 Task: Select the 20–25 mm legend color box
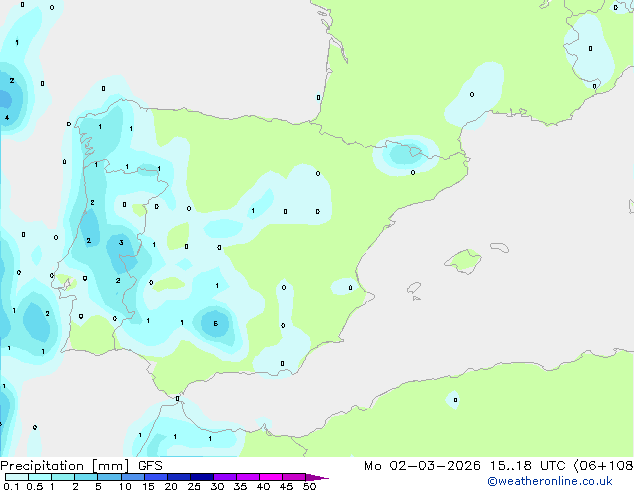point(179,477)
